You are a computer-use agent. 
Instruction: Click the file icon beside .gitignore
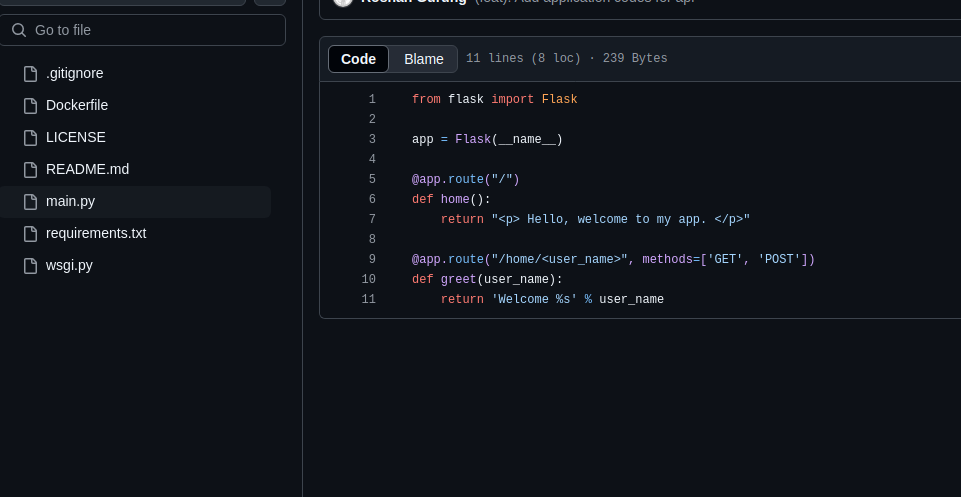[x=30, y=74]
